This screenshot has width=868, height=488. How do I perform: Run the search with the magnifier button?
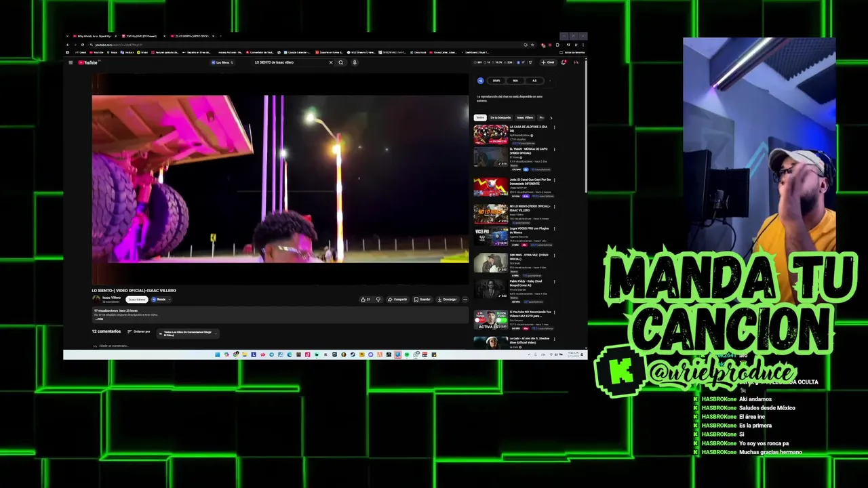341,62
